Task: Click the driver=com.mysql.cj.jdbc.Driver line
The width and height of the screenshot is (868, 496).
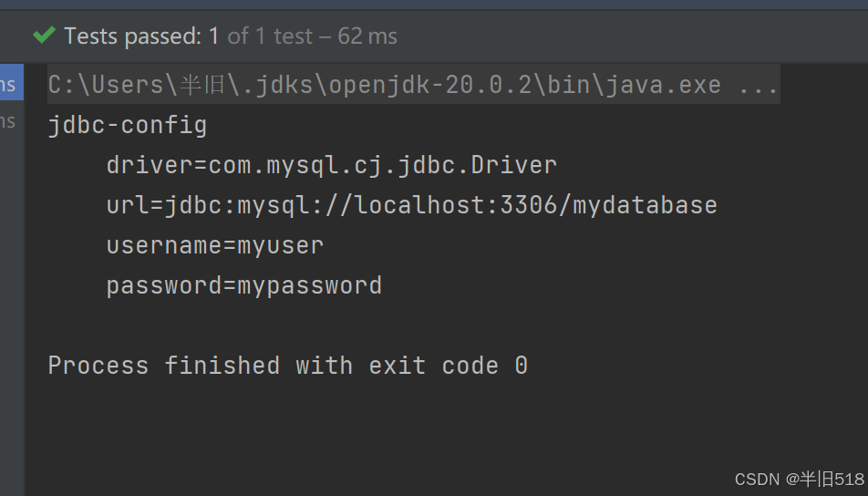Action: tap(332, 166)
